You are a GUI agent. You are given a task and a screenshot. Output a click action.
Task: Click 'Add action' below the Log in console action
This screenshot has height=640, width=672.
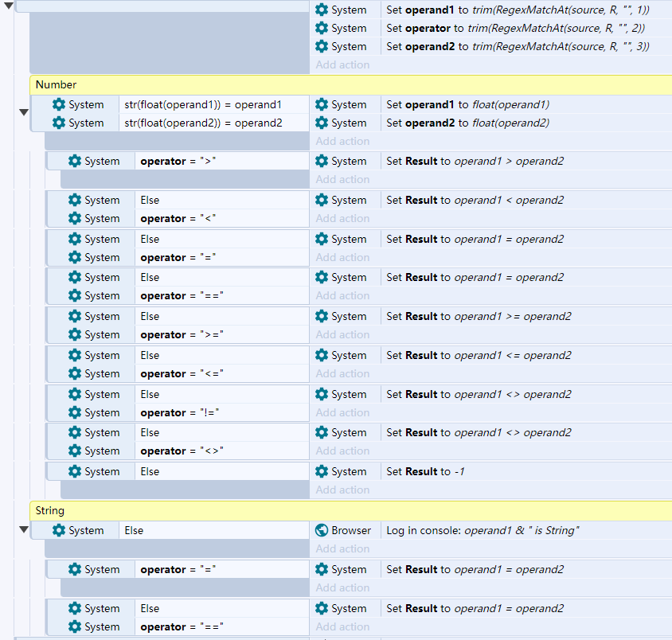(x=342, y=548)
